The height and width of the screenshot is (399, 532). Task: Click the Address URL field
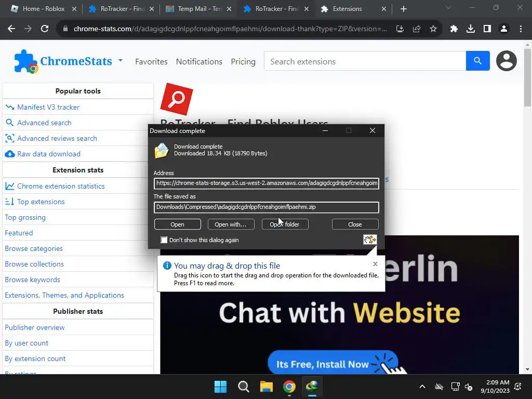click(267, 183)
